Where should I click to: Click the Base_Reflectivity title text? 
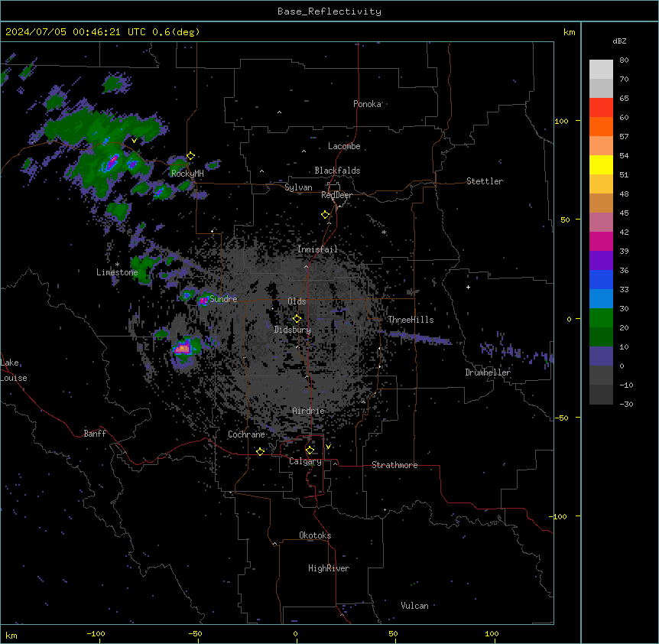[x=329, y=11]
